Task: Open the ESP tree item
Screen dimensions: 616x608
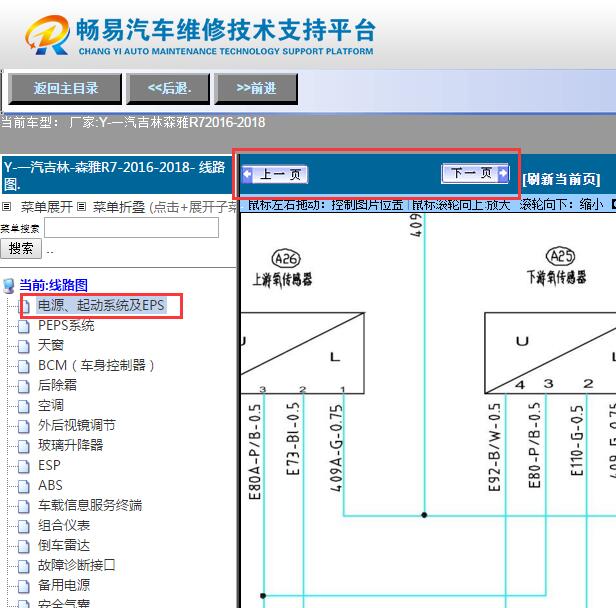Action: click(x=49, y=465)
